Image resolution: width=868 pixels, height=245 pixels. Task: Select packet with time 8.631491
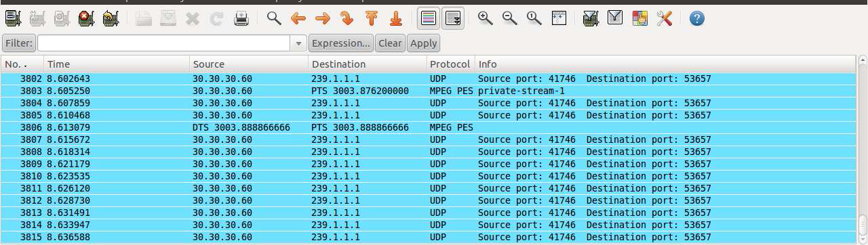429,213
